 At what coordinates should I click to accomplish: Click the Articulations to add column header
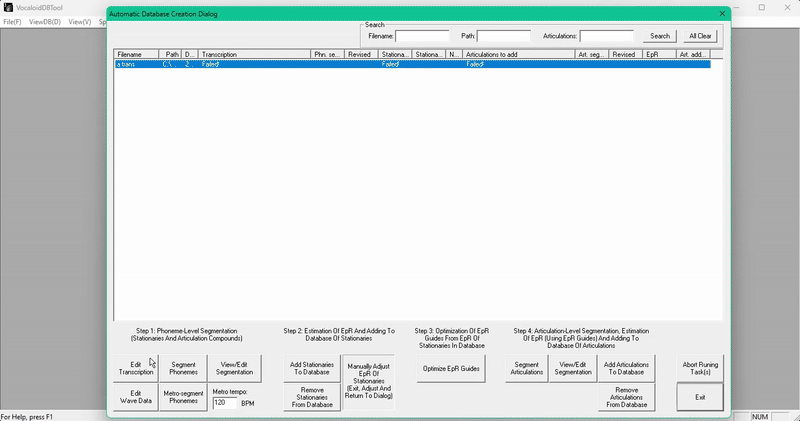coord(519,54)
